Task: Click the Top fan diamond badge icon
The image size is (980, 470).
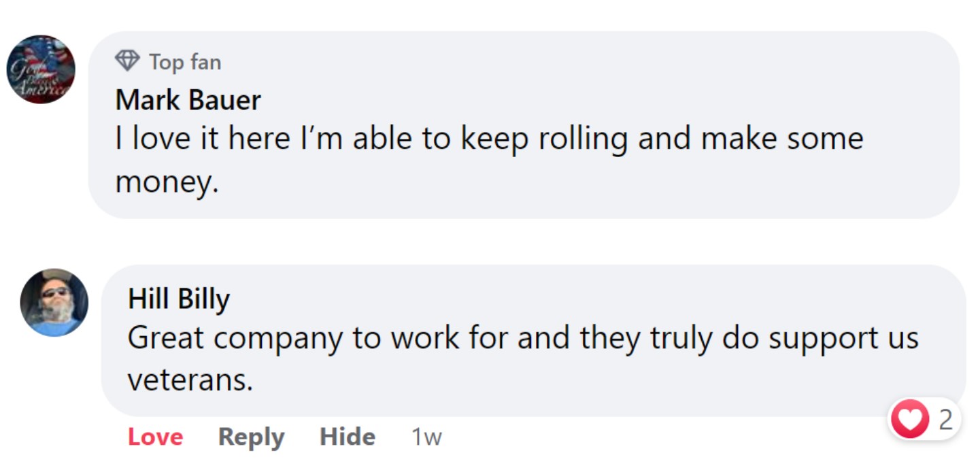Action: click(x=127, y=61)
